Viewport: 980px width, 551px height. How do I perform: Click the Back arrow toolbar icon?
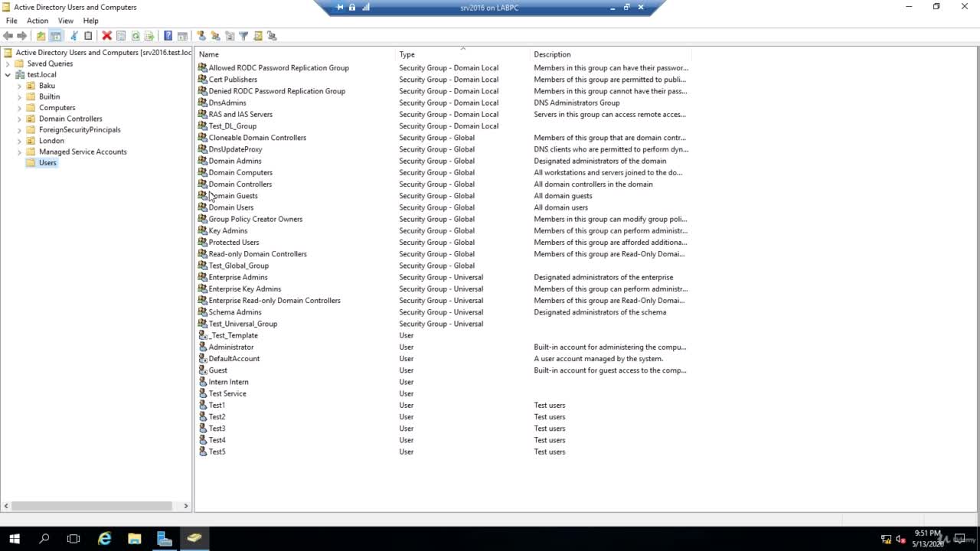click(x=8, y=36)
